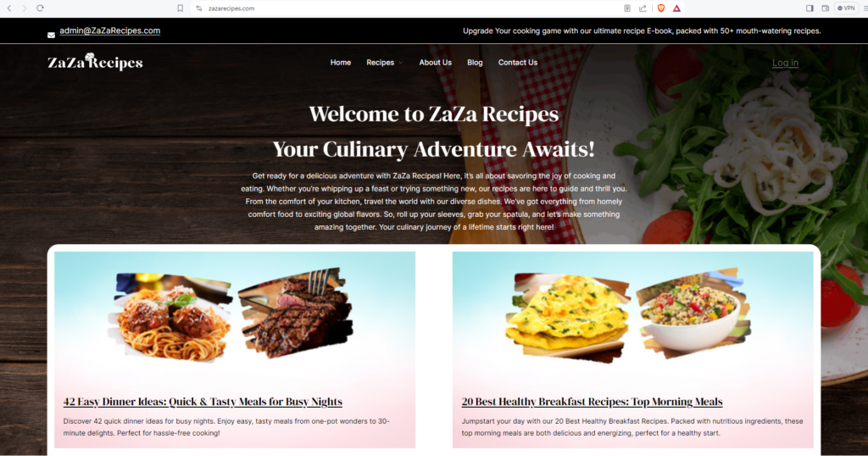Image resolution: width=868 pixels, height=456 pixels.
Task: Click the share icon in the address bar
Action: pyautogui.click(x=643, y=8)
